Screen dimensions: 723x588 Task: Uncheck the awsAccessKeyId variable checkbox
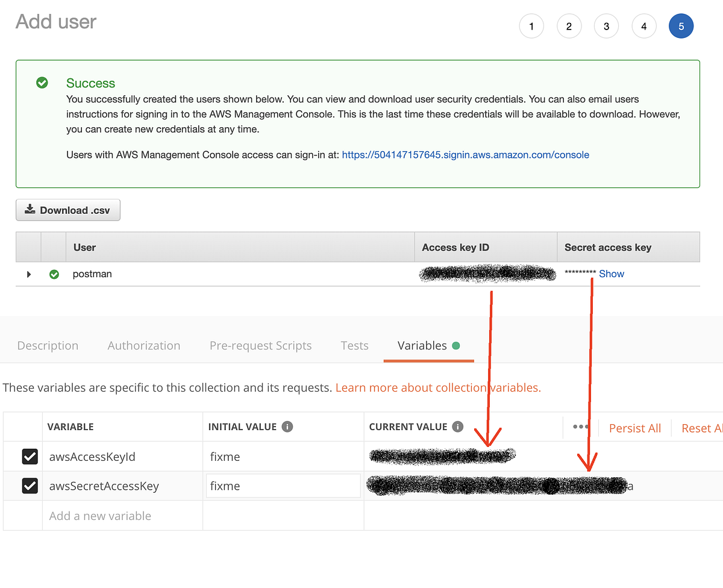30,456
